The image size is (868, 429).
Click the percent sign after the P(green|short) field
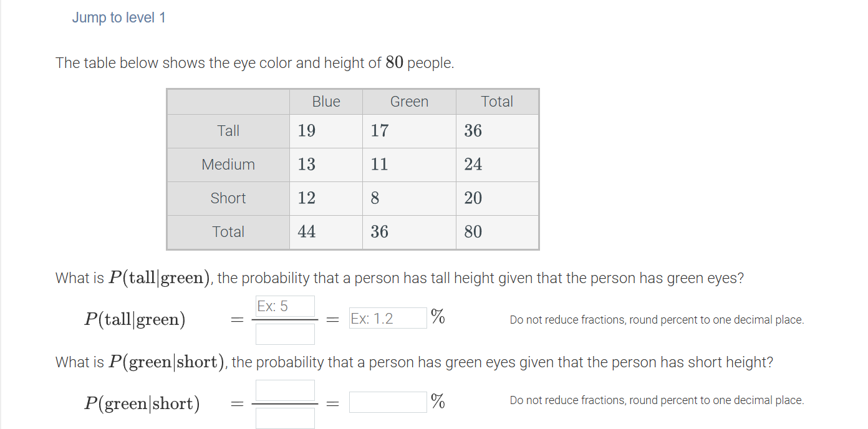(x=438, y=402)
